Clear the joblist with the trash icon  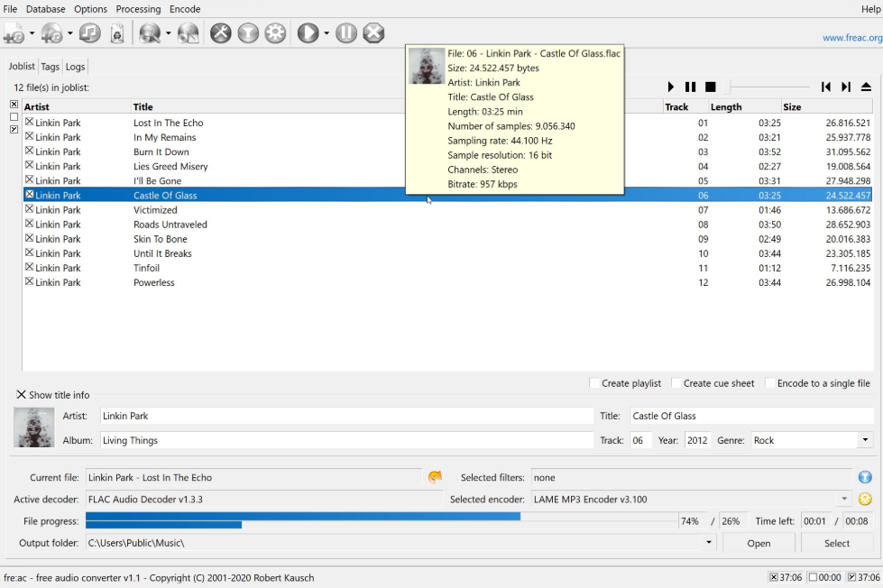117,33
